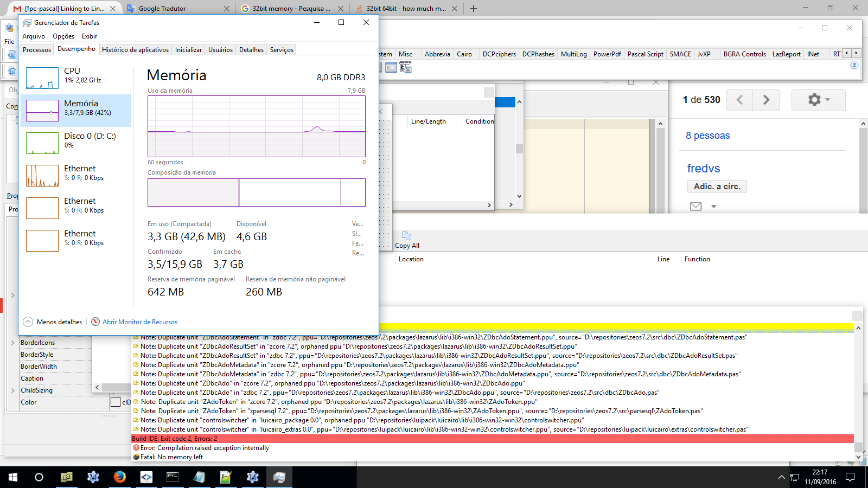Go to next Gmail conversation
Image resolution: width=868 pixels, height=488 pixels.
[766, 100]
